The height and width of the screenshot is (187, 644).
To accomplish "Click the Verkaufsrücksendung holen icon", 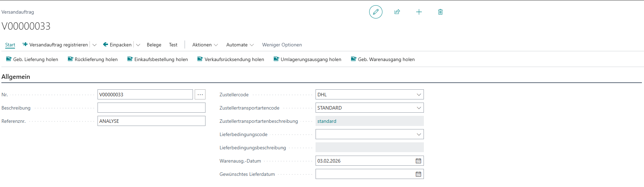I will click(200, 59).
